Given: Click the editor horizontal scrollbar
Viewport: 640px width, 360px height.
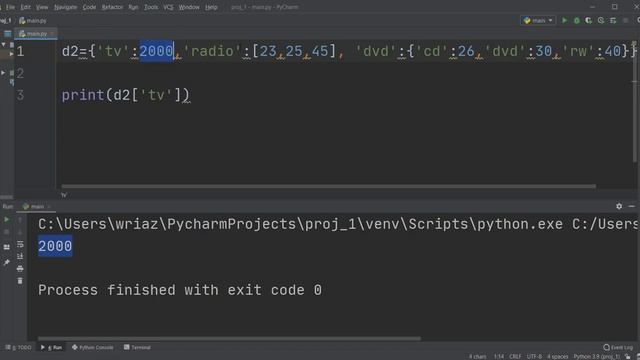Looking at the screenshot, I should 329,187.
